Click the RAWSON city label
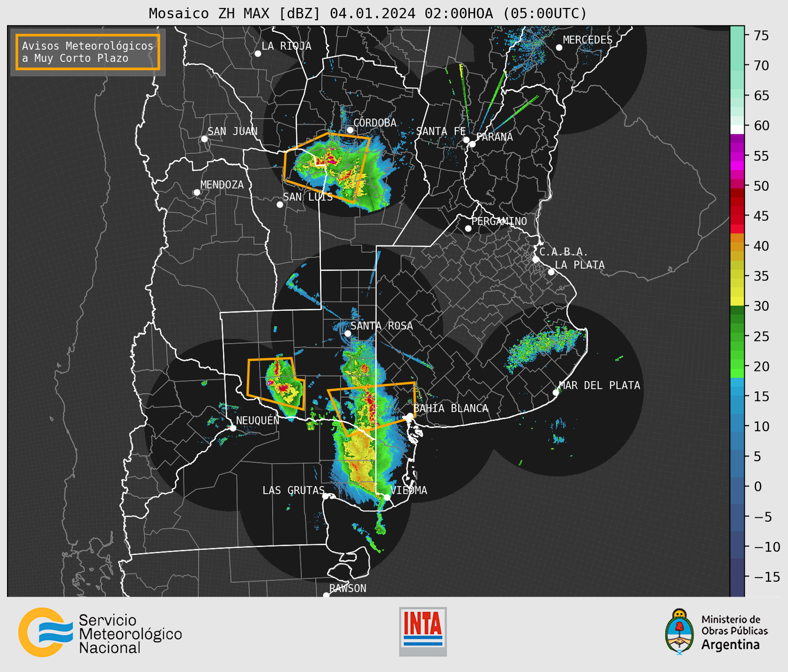Viewport: 788px width, 672px height. point(348,588)
